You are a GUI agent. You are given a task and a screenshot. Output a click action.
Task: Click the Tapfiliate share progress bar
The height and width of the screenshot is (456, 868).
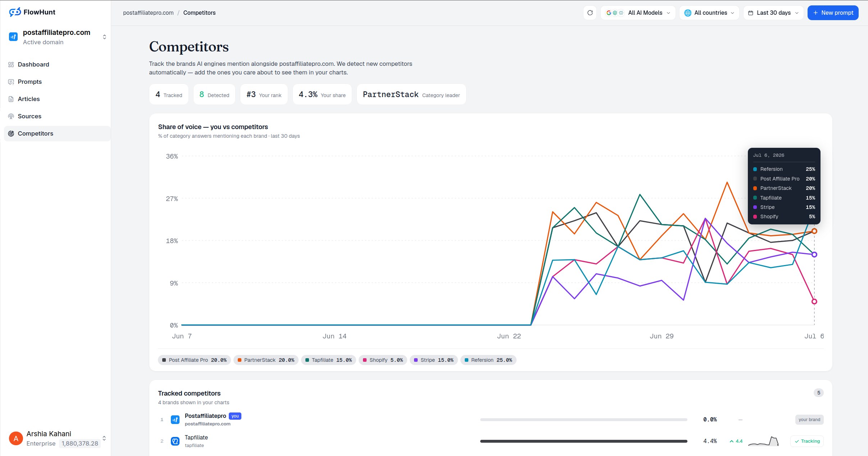583,441
